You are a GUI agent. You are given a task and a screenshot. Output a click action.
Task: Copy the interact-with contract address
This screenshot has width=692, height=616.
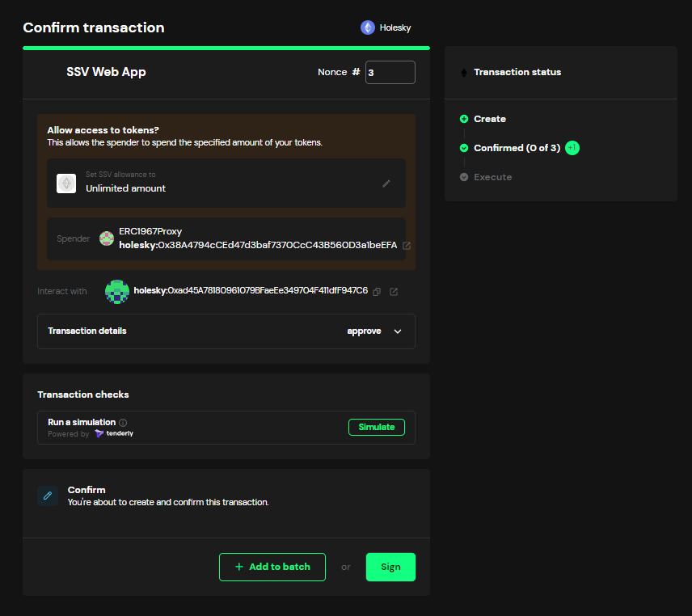377,292
